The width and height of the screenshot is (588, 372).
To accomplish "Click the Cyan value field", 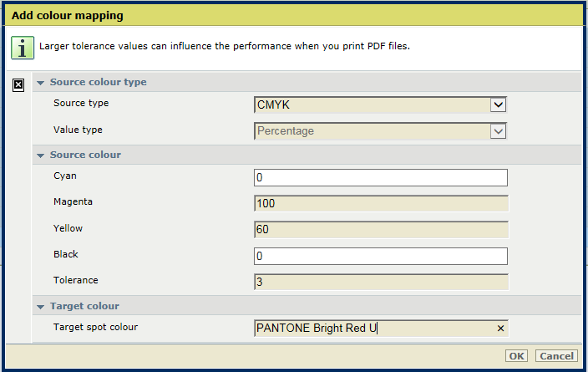I will (381, 177).
